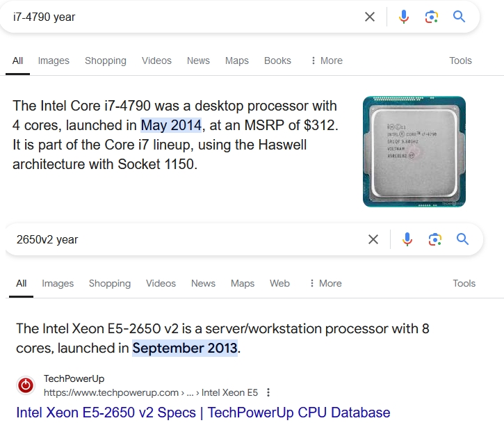
Task: Click into the 2650v2 year search field
Action: point(181,239)
